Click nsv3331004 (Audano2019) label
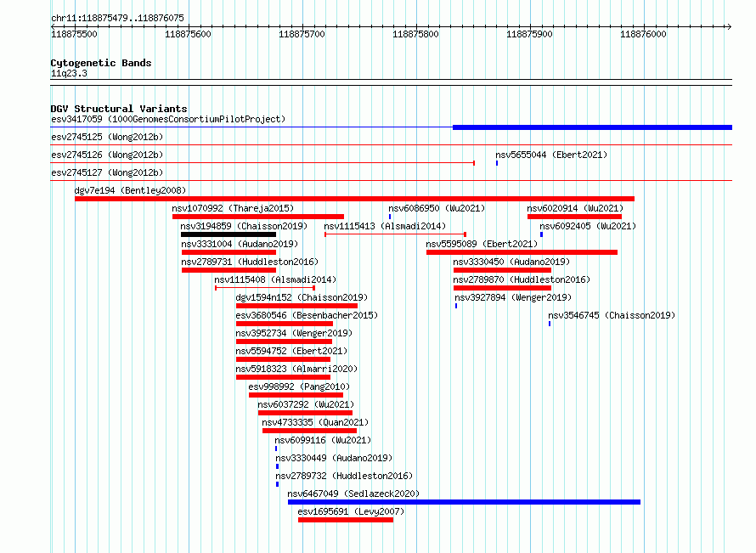This screenshot has width=756, height=553. (240, 244)
